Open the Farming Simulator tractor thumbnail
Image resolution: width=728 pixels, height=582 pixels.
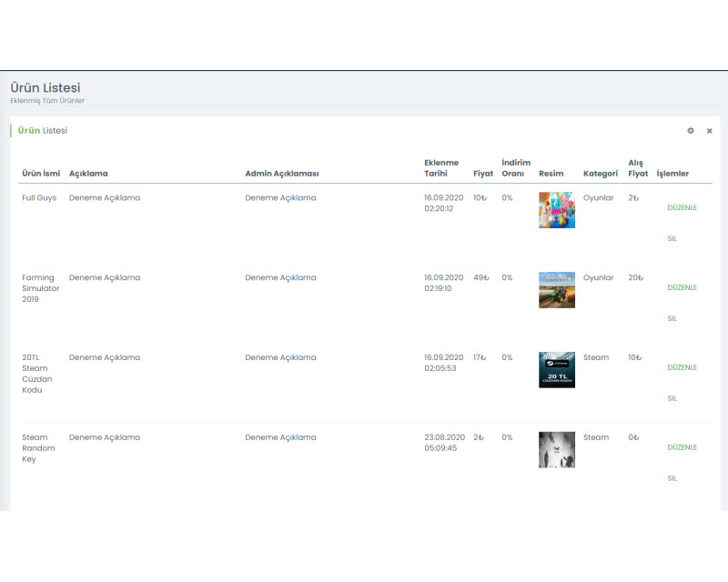[x=556, y=290]
